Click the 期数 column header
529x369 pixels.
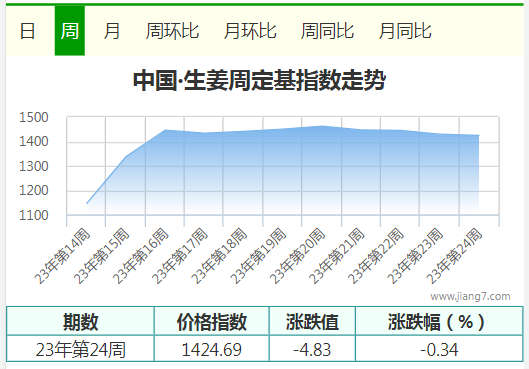pos(80,321)
